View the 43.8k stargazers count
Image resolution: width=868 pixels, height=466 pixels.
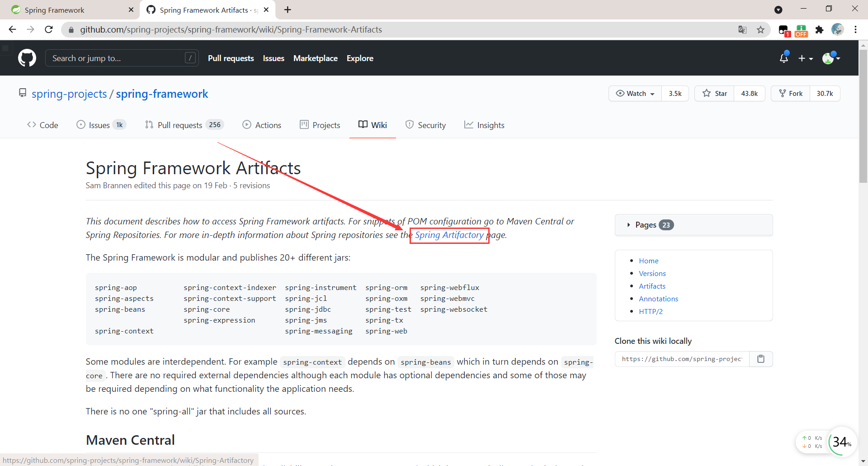[x=749, y=94]
